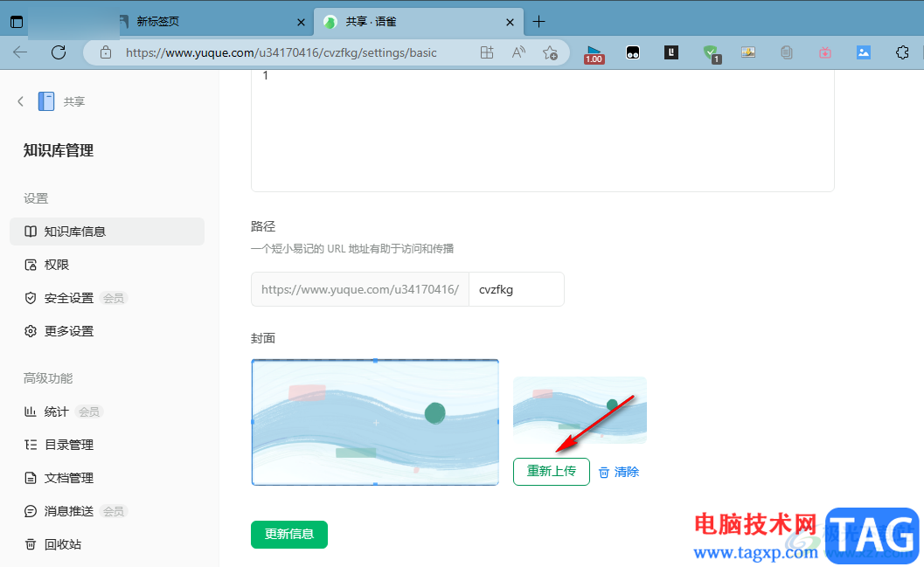The width and height of the screenshot is (924, 567).
Task: Click the large cover crop image
Action: pos(375,422)
